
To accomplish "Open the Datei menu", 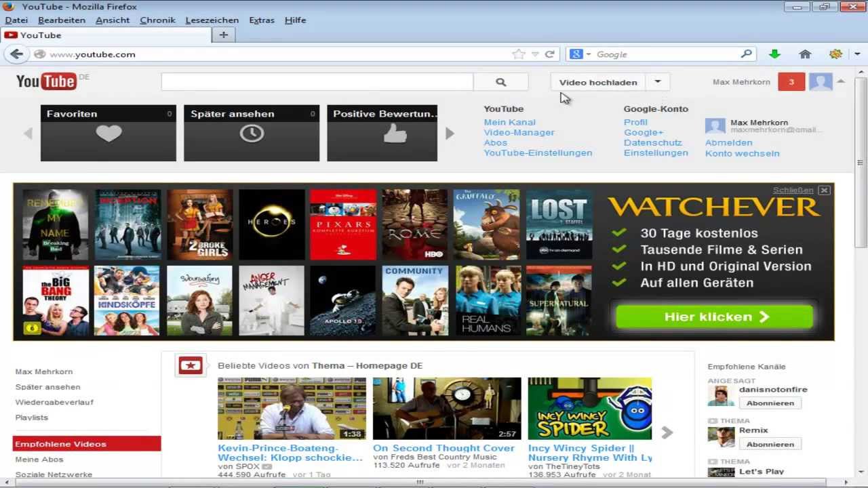I will click(x=16, y=20).
